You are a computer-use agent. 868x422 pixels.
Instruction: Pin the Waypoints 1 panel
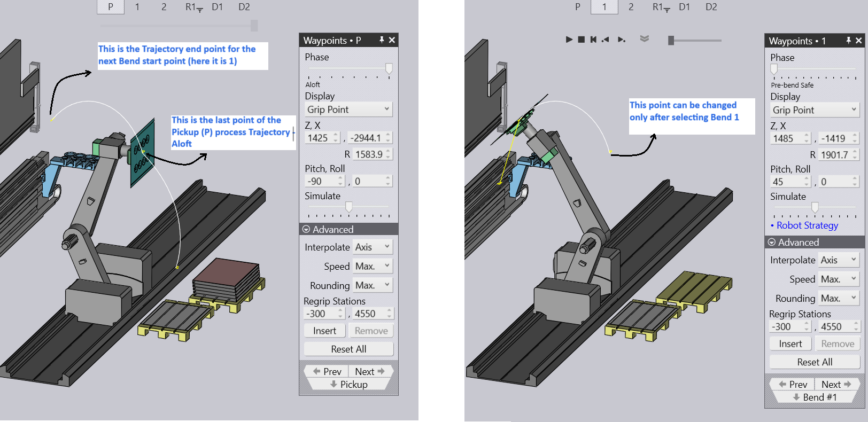pos(848,41)
